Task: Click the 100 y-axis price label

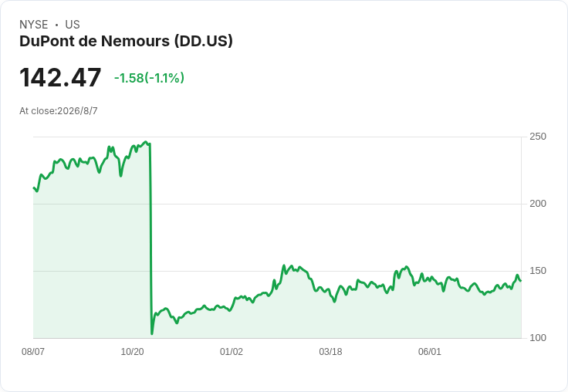Action: click(x=538, y=338)
